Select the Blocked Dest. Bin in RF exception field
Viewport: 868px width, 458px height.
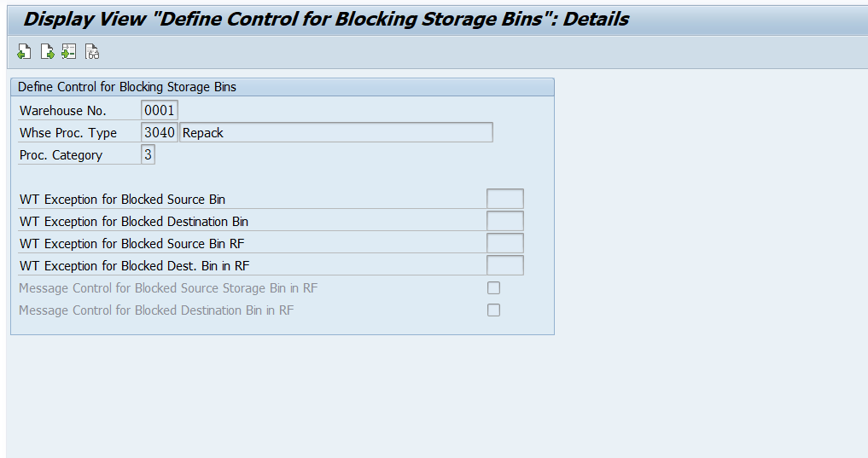(504, 266)
